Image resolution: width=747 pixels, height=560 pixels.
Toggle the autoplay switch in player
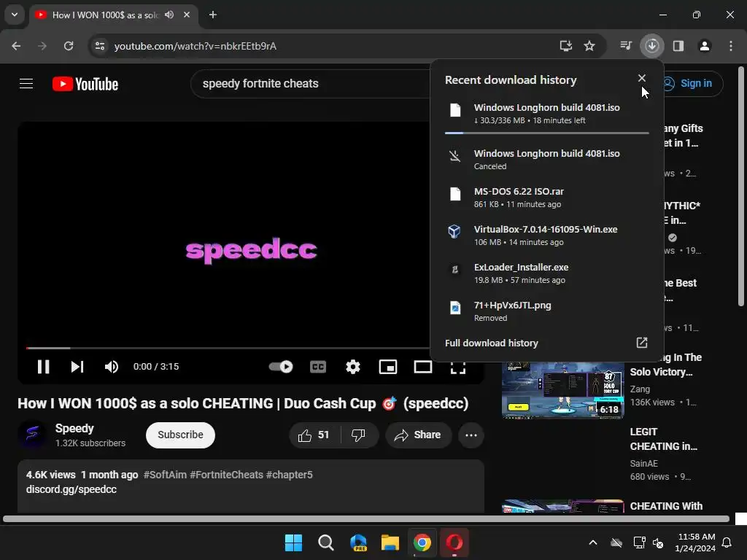click(281, 366)
